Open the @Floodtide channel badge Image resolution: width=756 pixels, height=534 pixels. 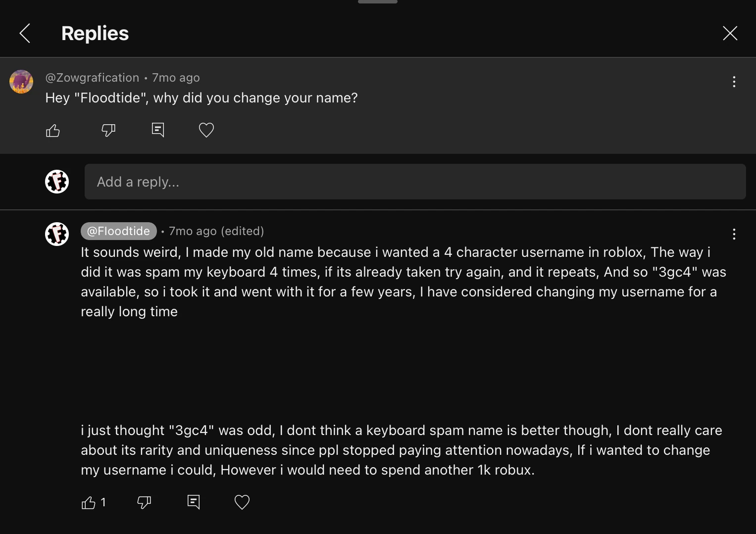coord(118,231)
